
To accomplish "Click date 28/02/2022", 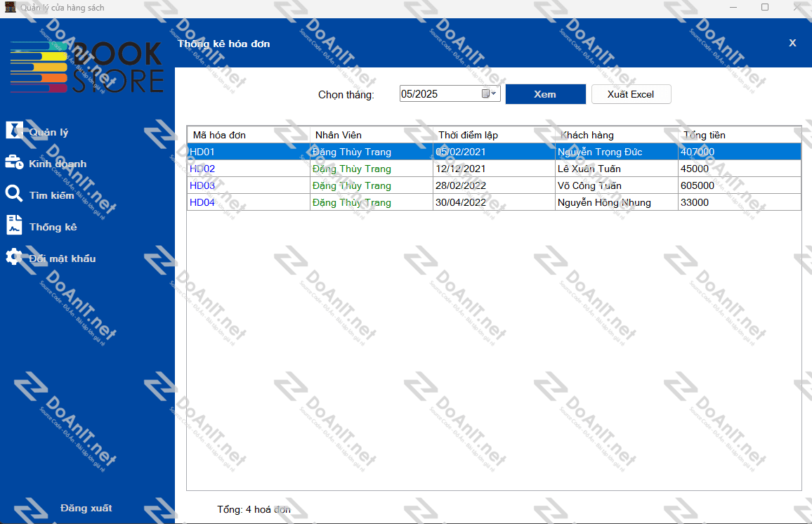I will [x=460, y=185].
